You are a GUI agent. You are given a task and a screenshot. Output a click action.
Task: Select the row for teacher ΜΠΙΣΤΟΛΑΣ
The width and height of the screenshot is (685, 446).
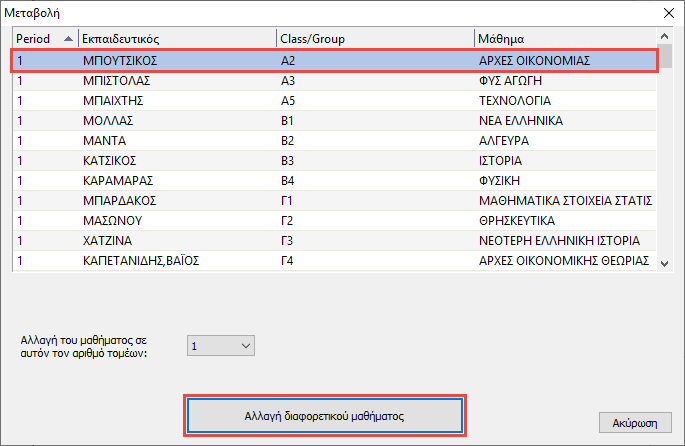(x=334, y=81)
